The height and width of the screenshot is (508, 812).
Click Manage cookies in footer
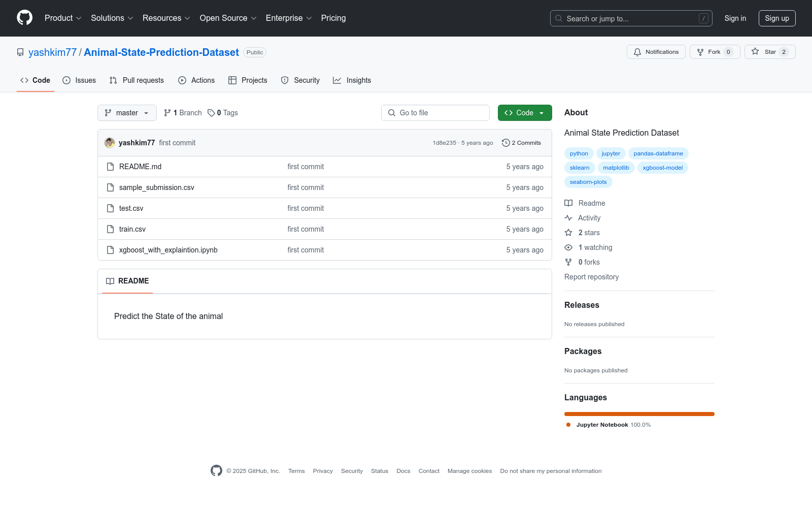[470, 471]
